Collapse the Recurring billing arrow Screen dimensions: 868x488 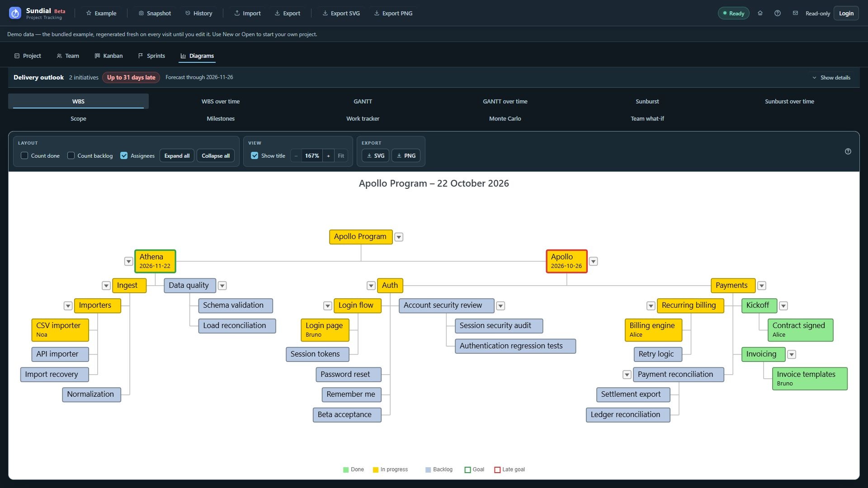click(x=651, y=306)
